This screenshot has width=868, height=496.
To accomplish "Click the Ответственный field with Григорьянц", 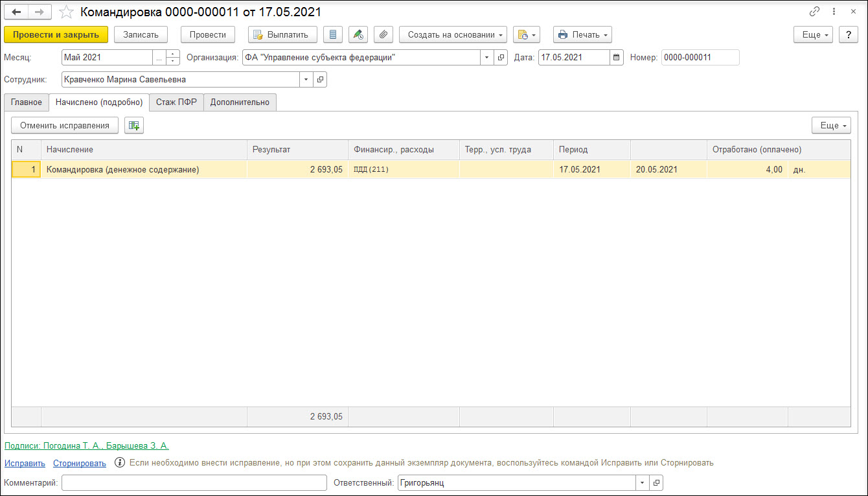I will click(x=517, y=483).
